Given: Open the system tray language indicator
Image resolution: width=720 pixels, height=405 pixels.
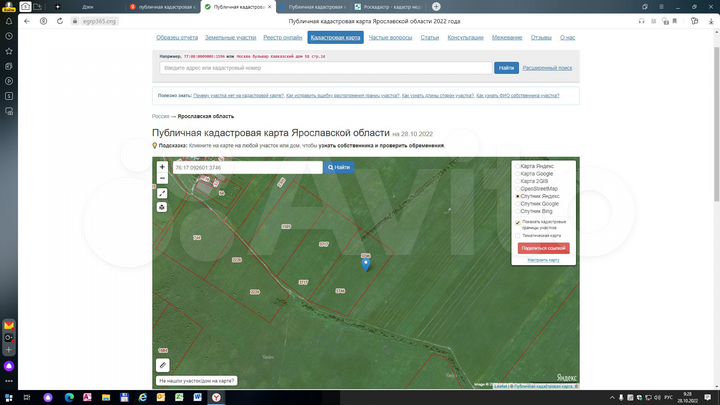Looking at the screenshot, I should pos(668,398).
